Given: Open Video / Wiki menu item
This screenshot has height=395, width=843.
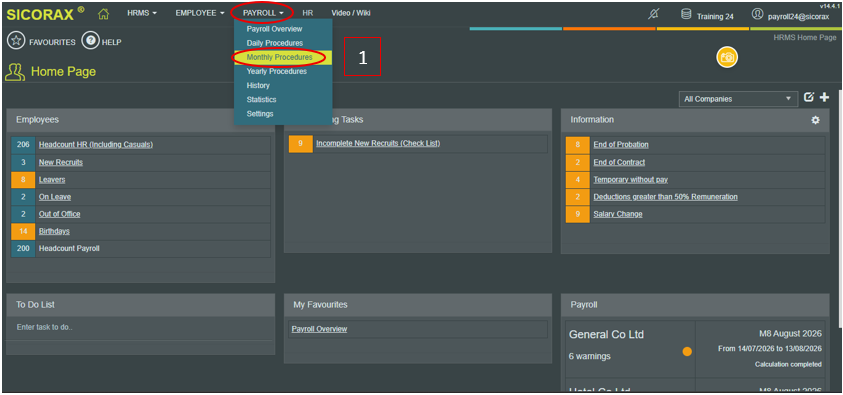Looking at the screenshot, I should (x=351, y=13).
